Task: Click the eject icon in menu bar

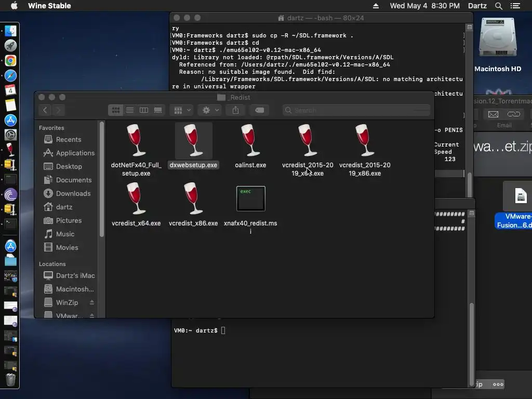Action: coord(376,6)
